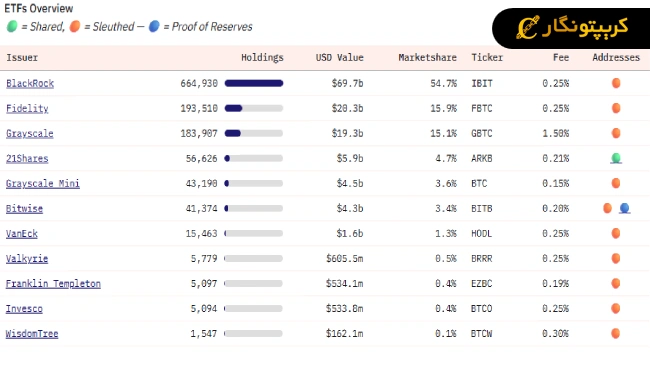Click Bitwise's orange sleuthed address dot
This screenshot has width=650, height=365.
tap(607, 208)
